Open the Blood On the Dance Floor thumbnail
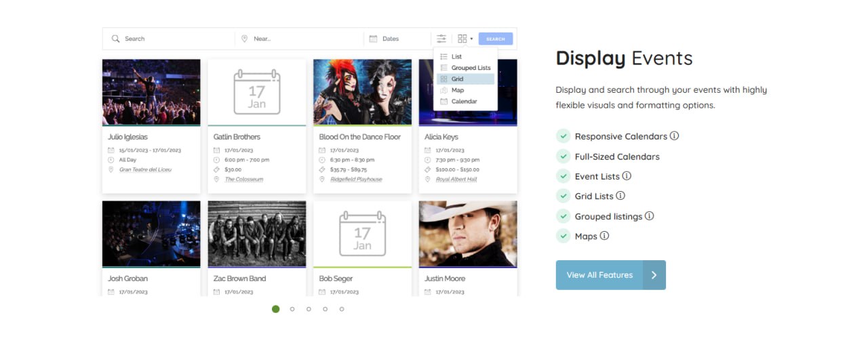The image size is (868, 353). 363,92
